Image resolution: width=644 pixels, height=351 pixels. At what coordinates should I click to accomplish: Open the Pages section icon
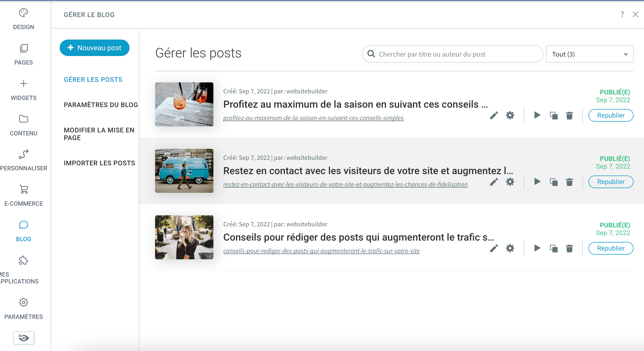pyautogui.click(x=24, y=48)
